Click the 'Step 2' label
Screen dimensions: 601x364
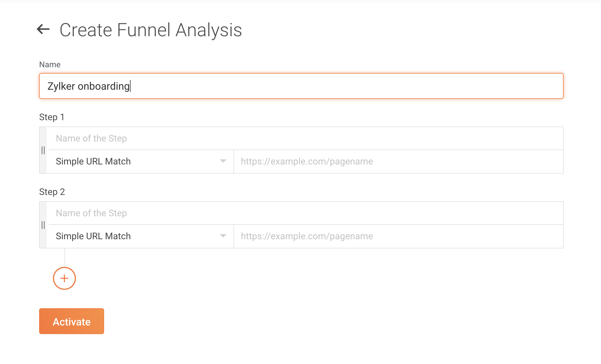click(x=52, y=192)
